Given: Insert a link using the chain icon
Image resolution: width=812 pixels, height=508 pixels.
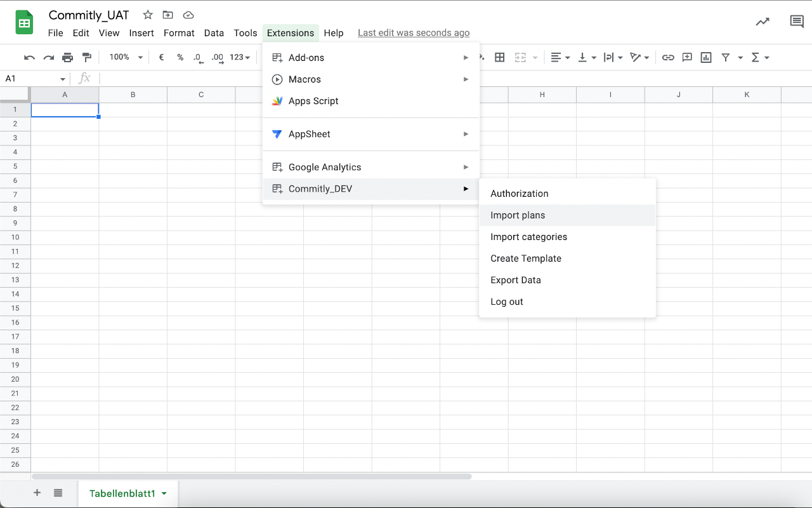Looking at the screenshot, I should point(668,58).
